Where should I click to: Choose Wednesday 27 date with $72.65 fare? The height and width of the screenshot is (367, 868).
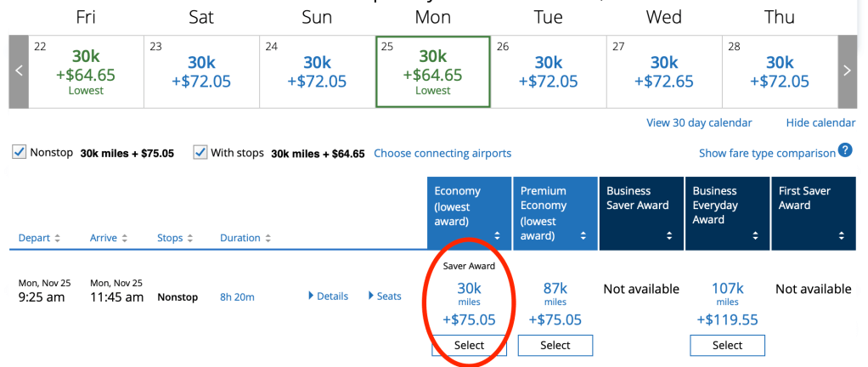coord(662,71)
